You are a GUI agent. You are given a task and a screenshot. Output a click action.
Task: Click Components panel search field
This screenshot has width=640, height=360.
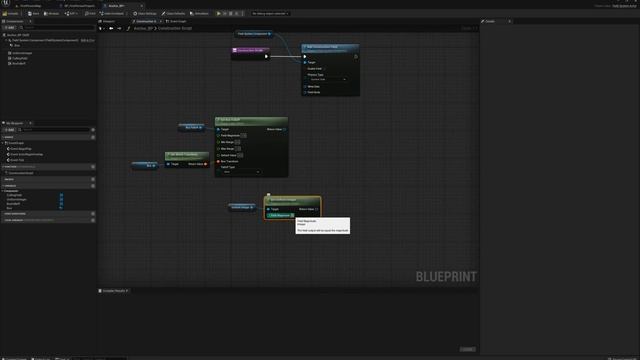pyautogui.click(x=57, y=27)
